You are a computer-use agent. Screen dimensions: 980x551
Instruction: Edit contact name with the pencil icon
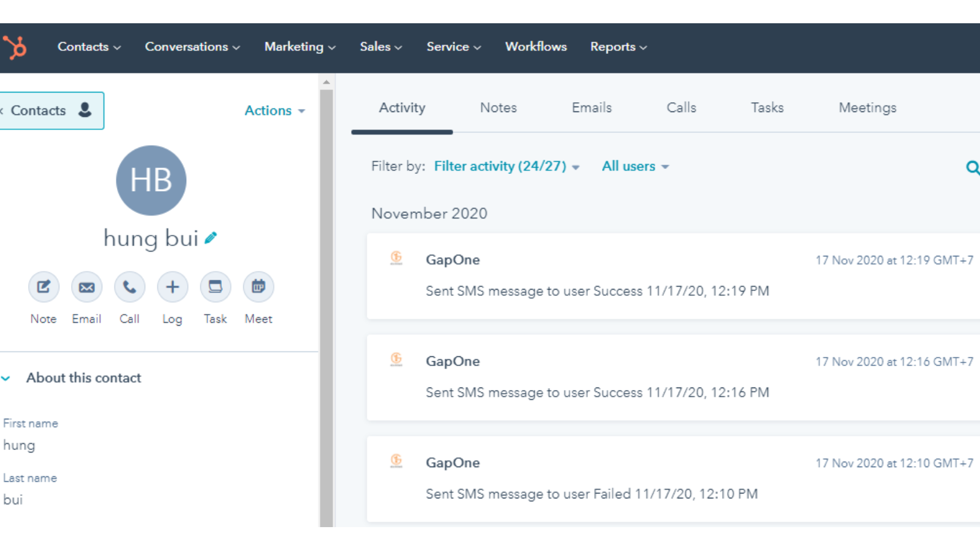(x=211, y=238)
